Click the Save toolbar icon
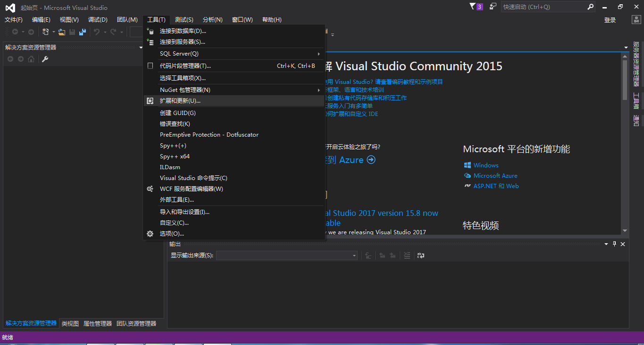 click(x=72, y=32)
